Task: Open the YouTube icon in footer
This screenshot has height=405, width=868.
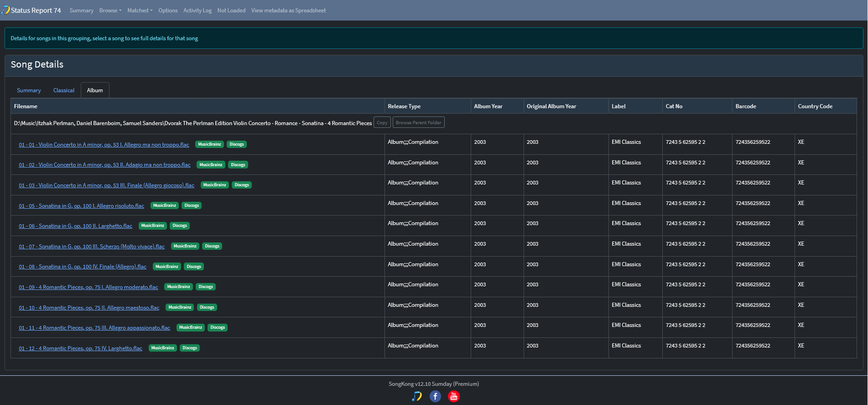Action: (454, 396)
